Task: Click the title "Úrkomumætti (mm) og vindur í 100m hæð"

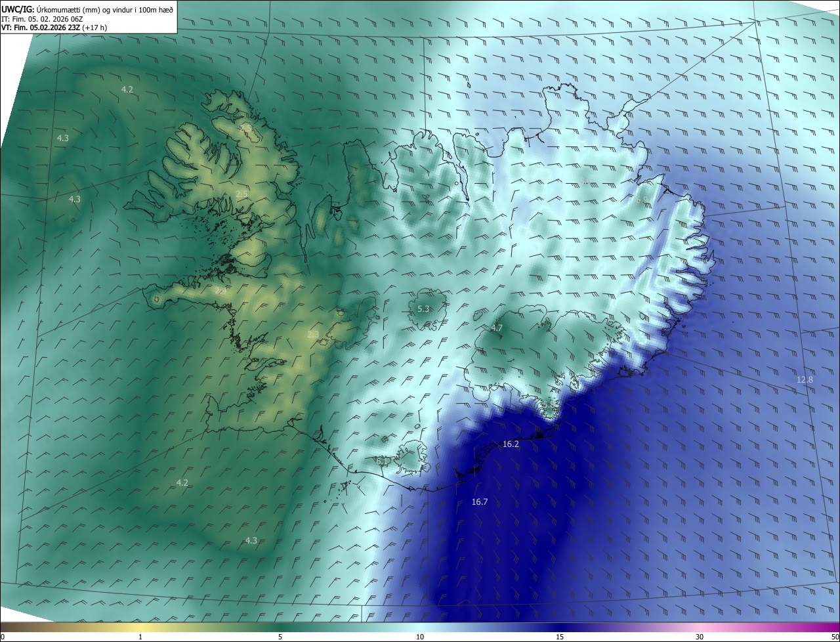Action: click(105, 9)
